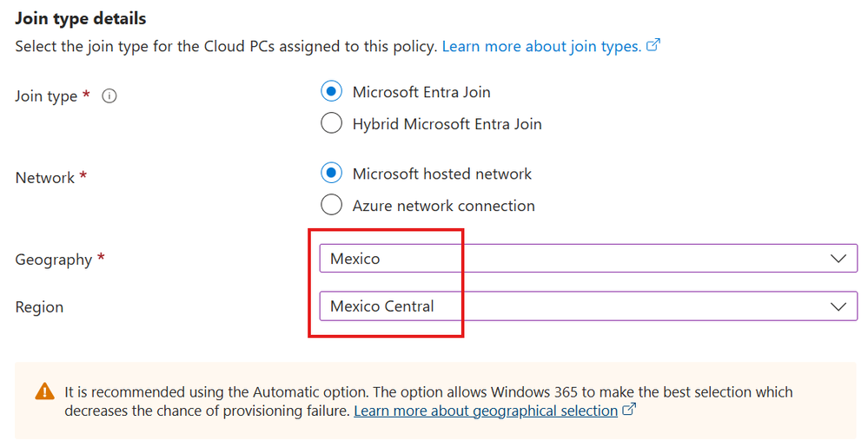Click the Join type field label
868x447 pixels.
coord(47,96)
